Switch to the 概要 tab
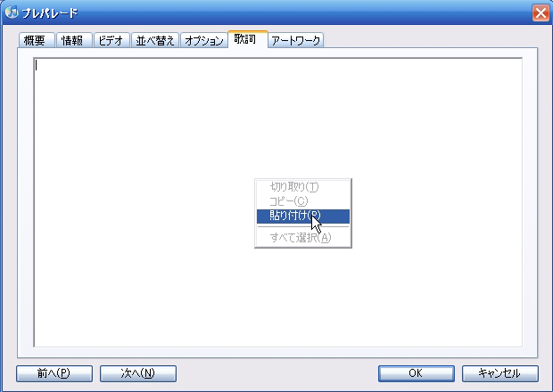553x392 pixels. (x=37, y=40)
